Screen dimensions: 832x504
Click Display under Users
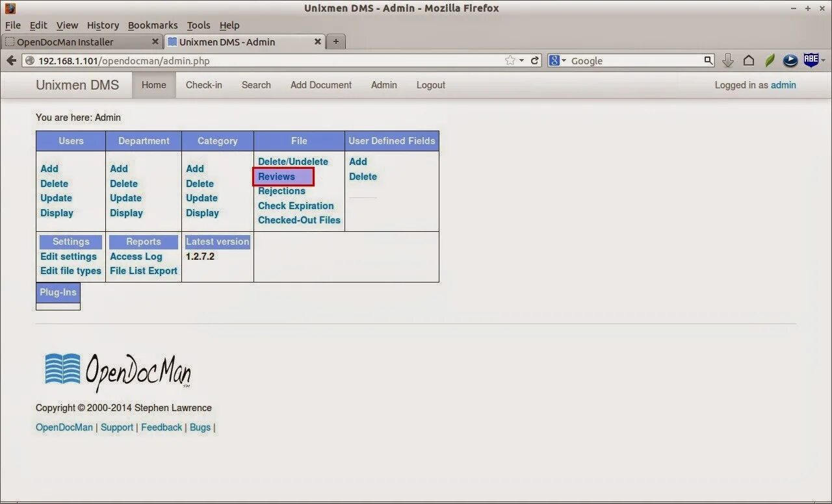tap(57, 213)
